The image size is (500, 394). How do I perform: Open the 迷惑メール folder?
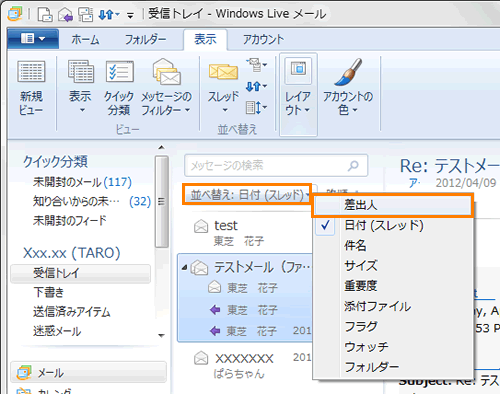tap(57, 331)
